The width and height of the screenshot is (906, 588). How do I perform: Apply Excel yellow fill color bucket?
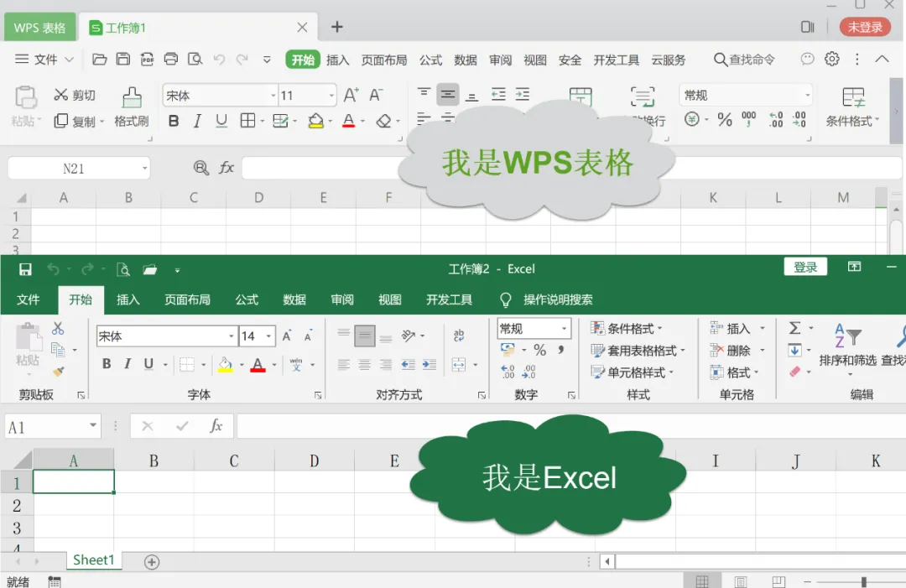pyautogui.click(x=226, y=365)
